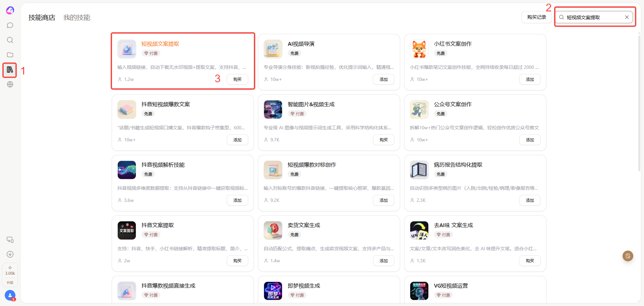Image resolution: width=644 pixels, height=306 pixels.
Task: Open the 抖音视频解析技能 skill title
Action: tap(163, 165)
